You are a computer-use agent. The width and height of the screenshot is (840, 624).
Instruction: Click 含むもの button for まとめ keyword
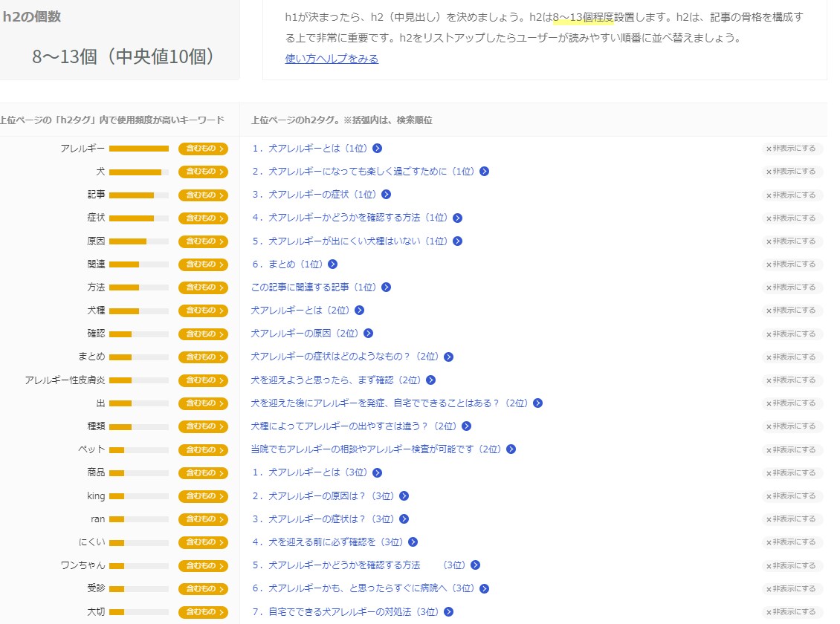(x=204, y=357)
